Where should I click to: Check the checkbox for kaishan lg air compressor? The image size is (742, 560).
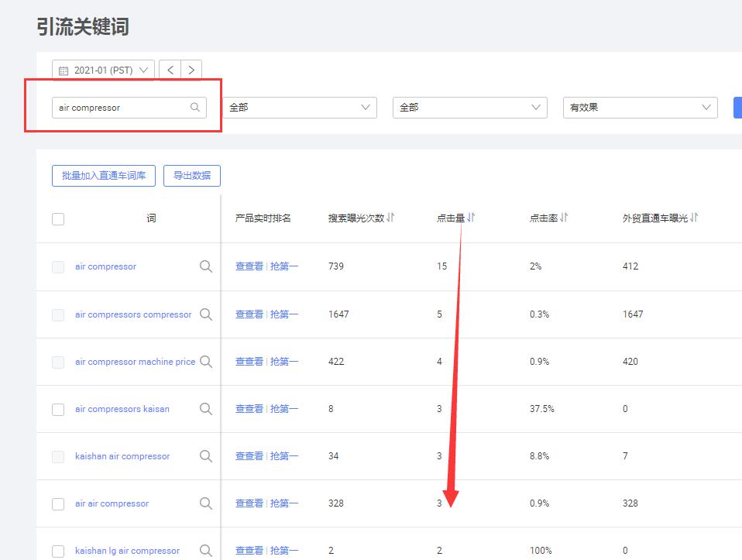[57, 551]
